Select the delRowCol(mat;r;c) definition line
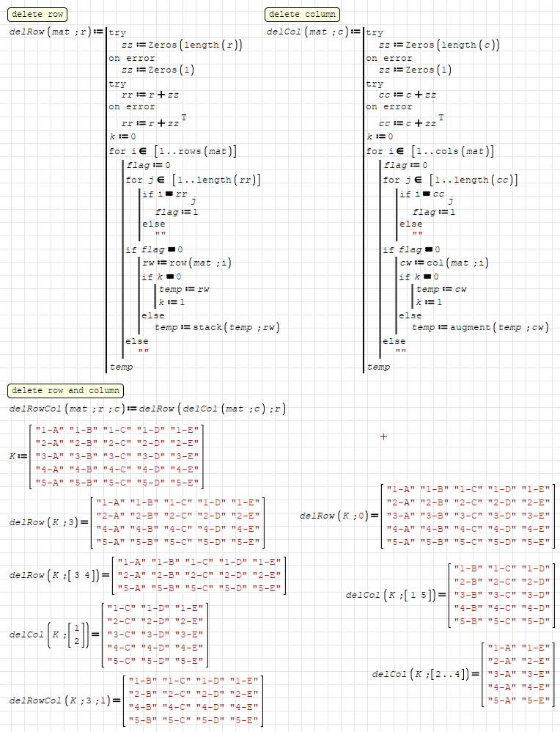Viewport: 560px width, 732px height. point(147,409)
